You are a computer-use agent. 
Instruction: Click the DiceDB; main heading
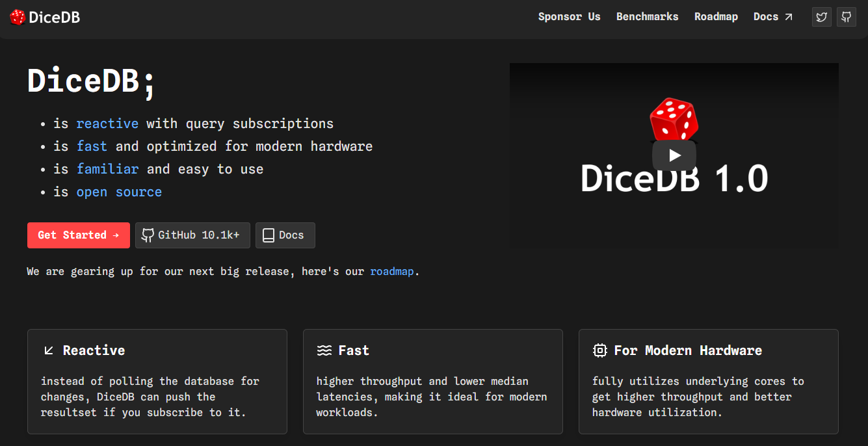pyautogui.click(x=92, y=82)
